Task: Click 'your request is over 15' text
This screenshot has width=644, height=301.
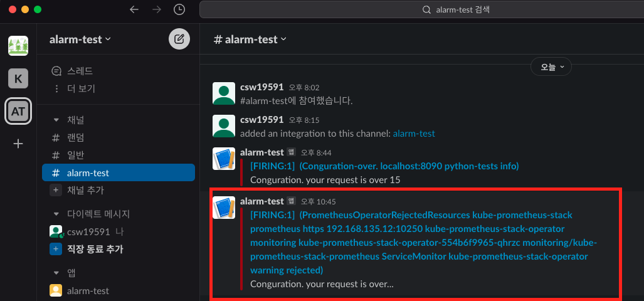Action: click(352, 180)
